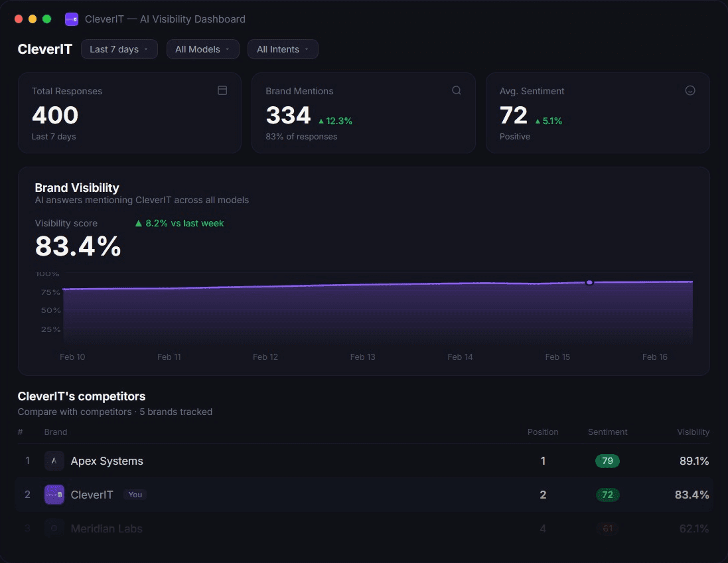Click the calendar icon on Total Responses card
Viewport: 728px width, 563px height.
[222, 90]
